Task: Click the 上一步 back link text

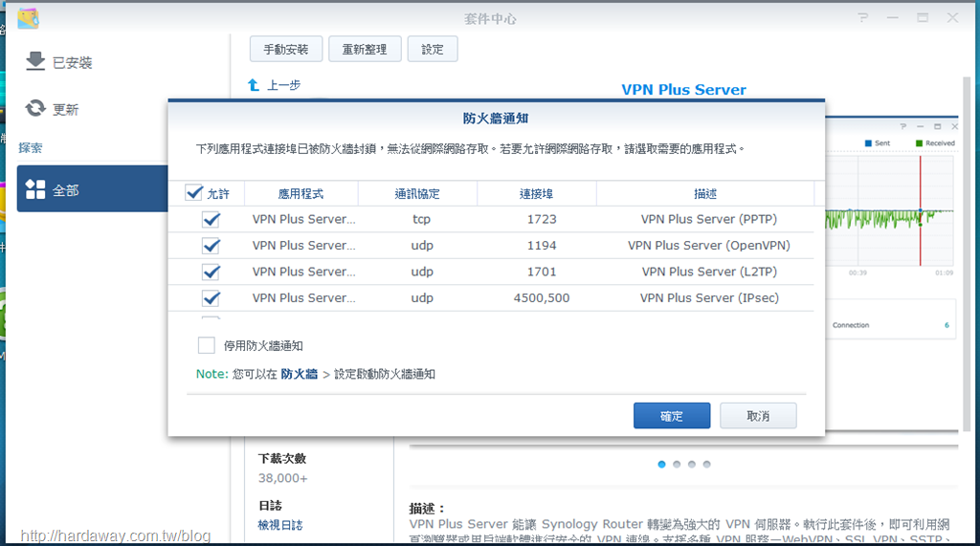Action: coord(283,85)
